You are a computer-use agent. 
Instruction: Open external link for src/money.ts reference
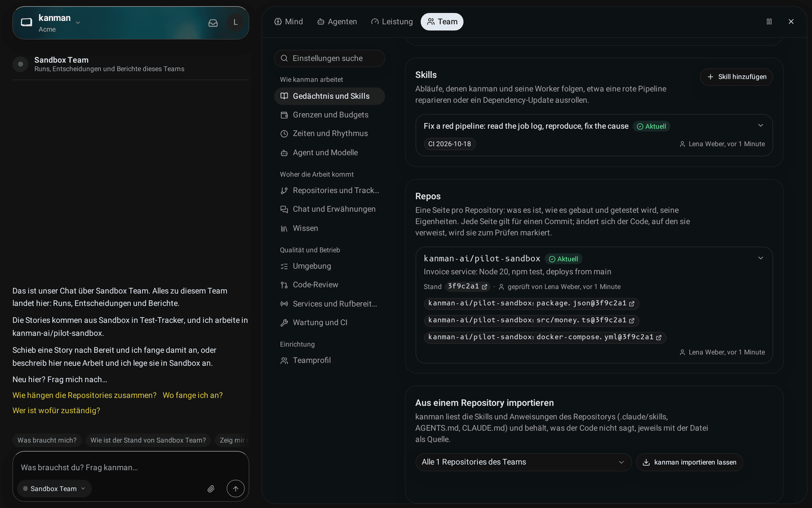click(x=632, y=321)
